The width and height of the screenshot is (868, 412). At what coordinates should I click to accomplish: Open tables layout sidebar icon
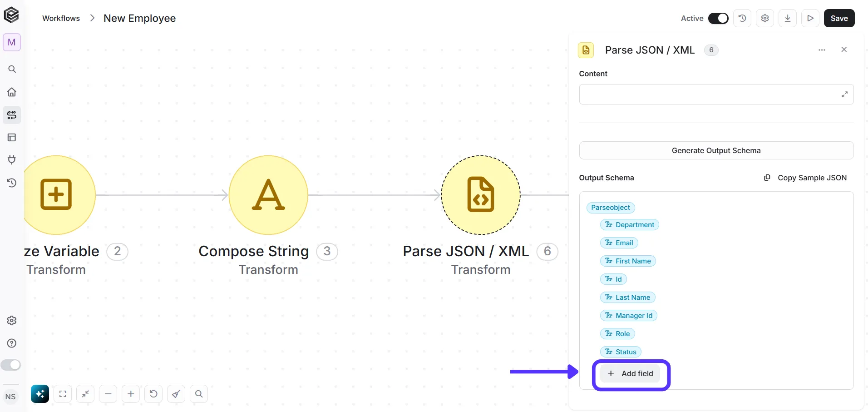(x=12, y=137)
